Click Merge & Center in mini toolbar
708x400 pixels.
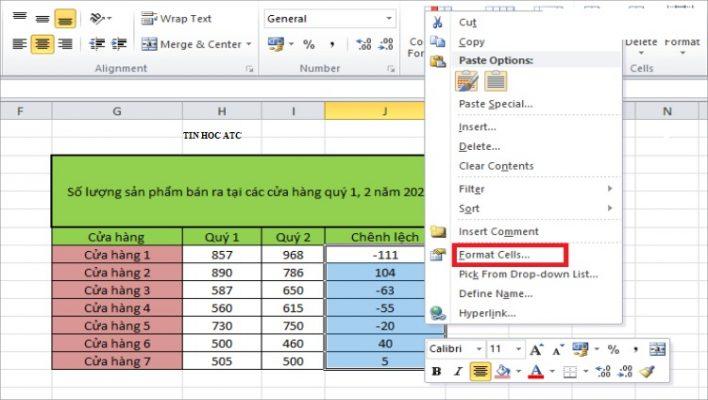click(657, 349)
